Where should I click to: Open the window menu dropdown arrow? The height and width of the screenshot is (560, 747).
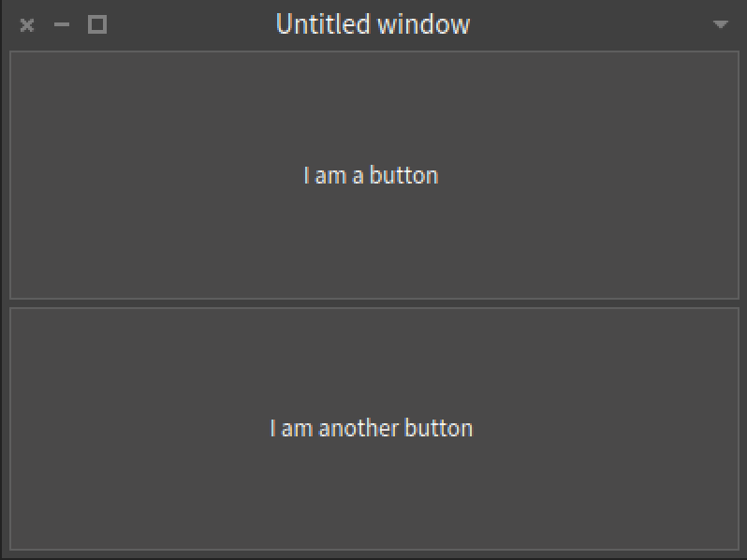pos(720,25)
